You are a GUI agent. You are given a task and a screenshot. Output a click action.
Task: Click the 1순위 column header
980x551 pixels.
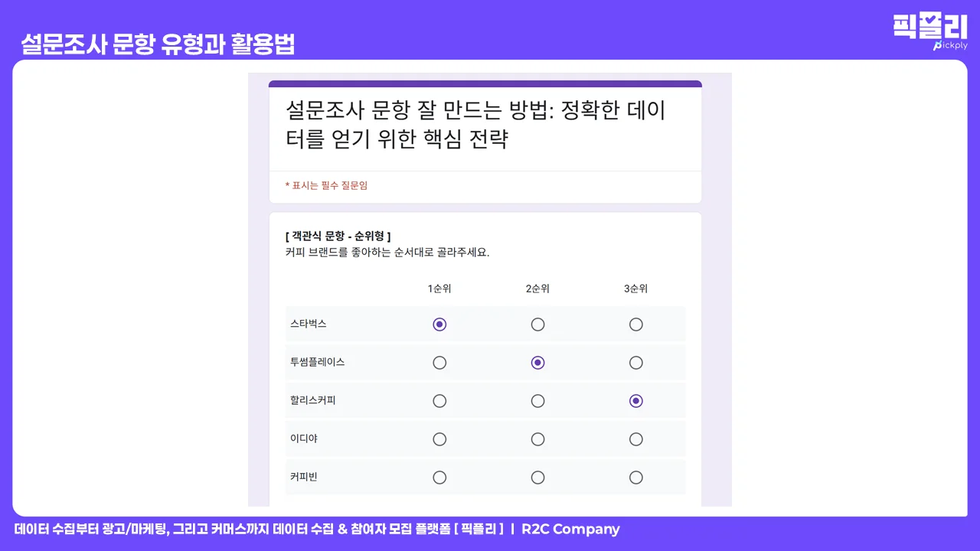(439, 289)
